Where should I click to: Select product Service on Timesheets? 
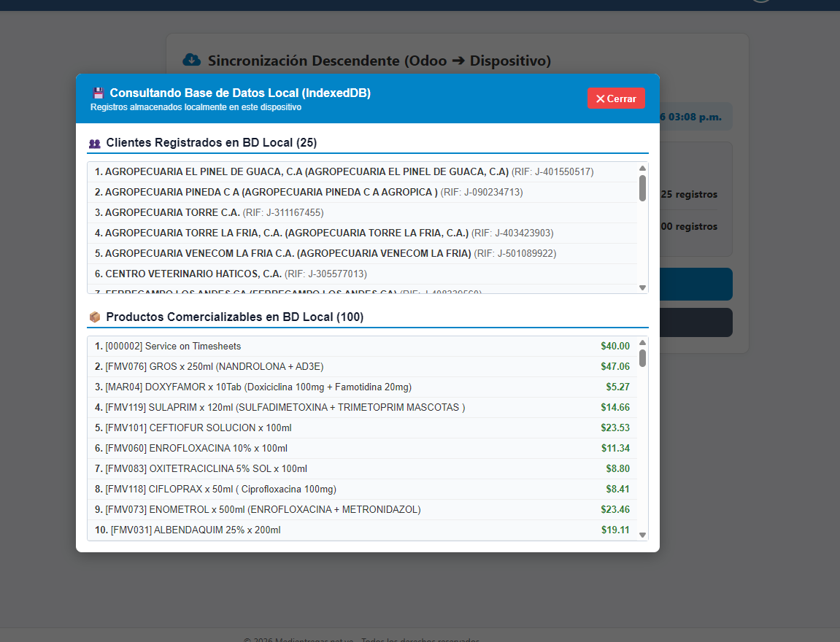362,347
